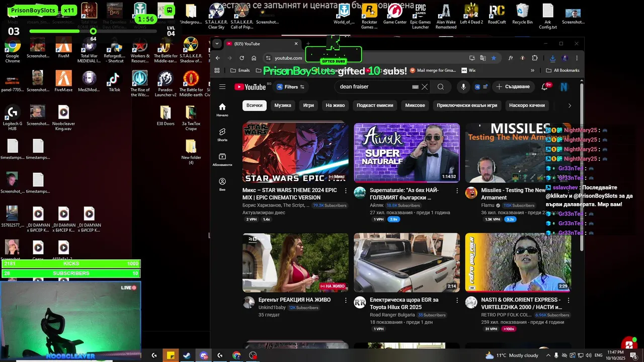Open Recycle Bin on desktop

[522, 15]
